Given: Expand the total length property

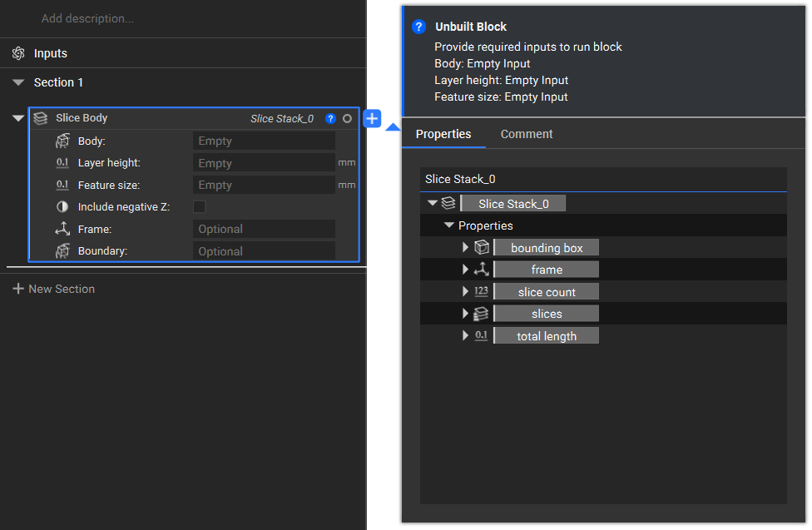Looking at the screenshot, I should click(465, 336).
